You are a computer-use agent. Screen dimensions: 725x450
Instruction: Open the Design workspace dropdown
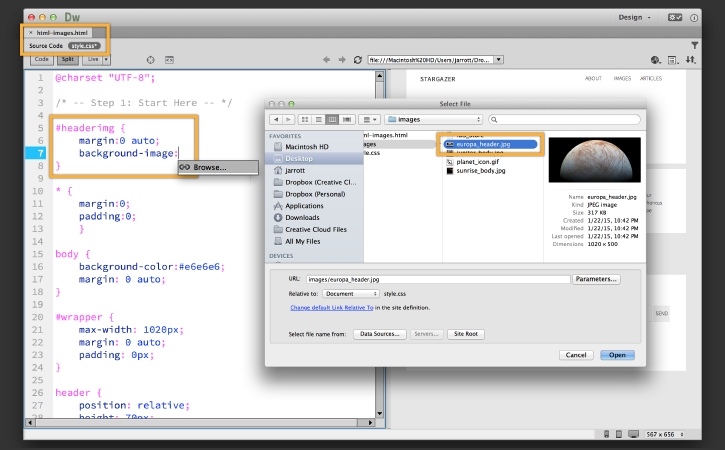pyautogui.click(x=634, y=17)
